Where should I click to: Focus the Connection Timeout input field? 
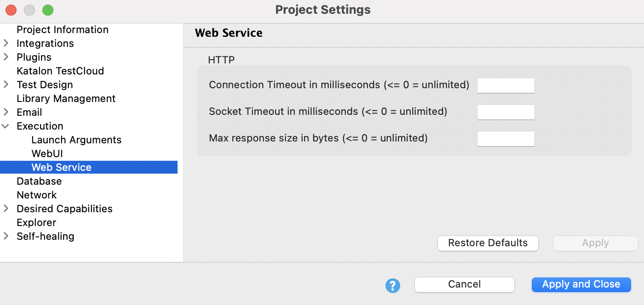(506, 85)
